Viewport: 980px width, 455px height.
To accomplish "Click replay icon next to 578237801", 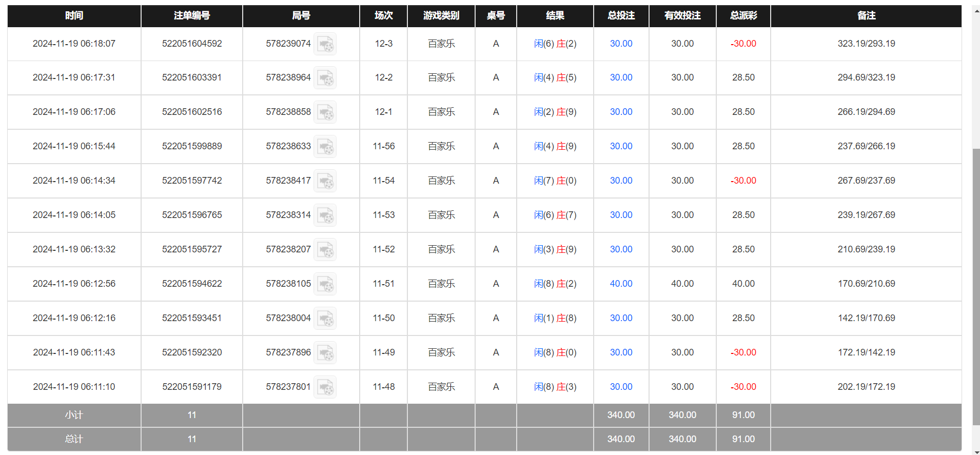I will pos(325,387).
